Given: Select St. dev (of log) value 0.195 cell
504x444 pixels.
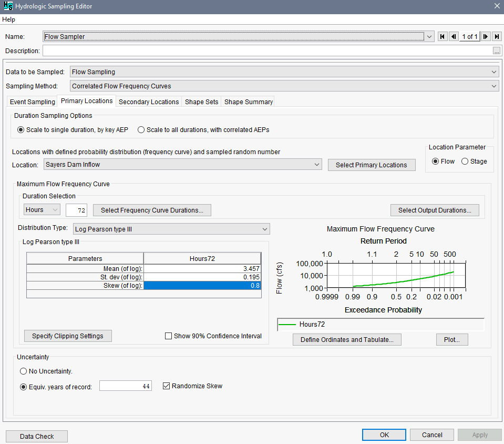Looking at the screenshot, I should [202, 277].
